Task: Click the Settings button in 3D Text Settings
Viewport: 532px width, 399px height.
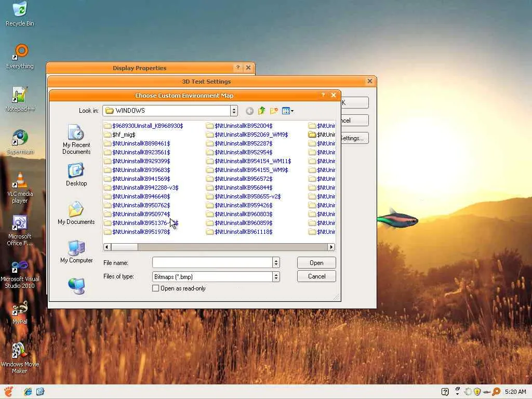Action: point(354,138)
